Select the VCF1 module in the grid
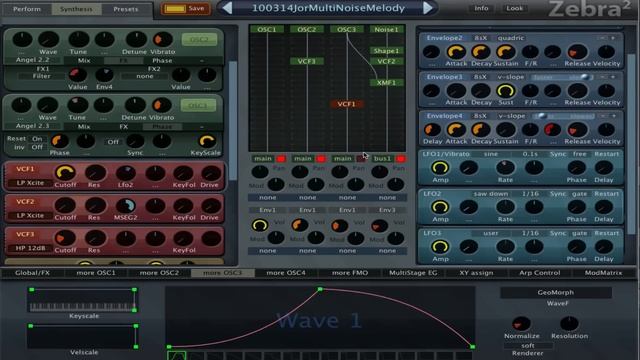Viewport: 640px width, 360px height. coord(347,104)
